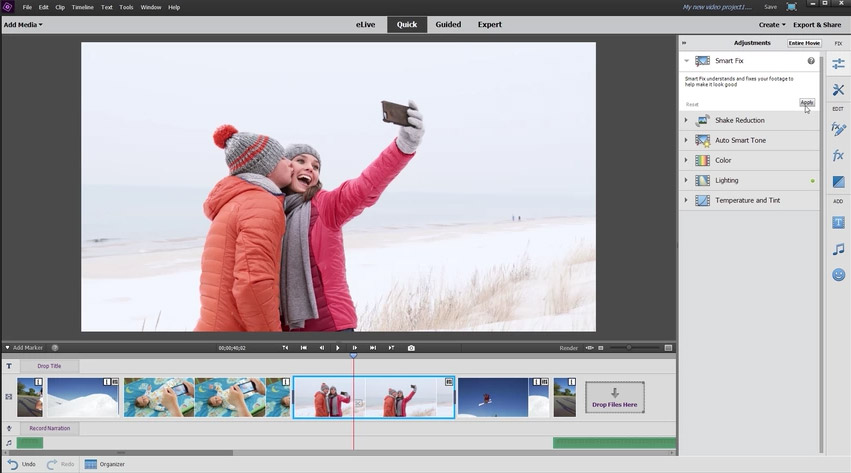
Task: Click the narration microphone track icon
Action: (9, 429)
